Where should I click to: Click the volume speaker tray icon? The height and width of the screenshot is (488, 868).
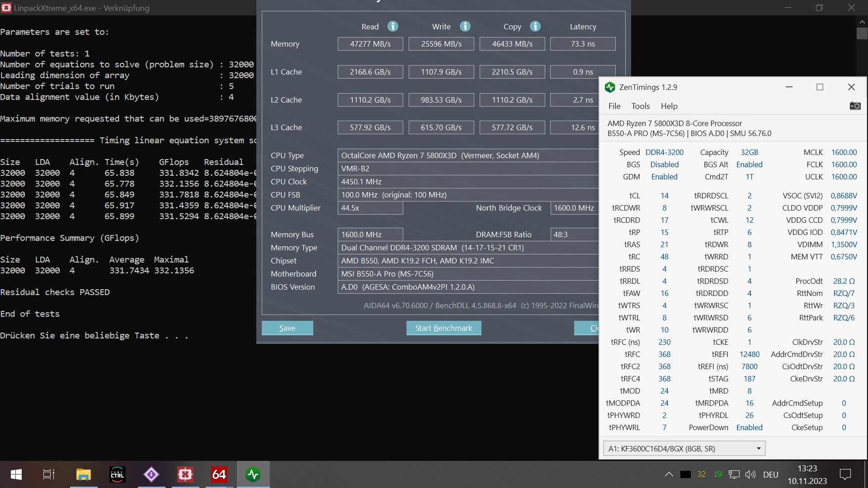750,474
